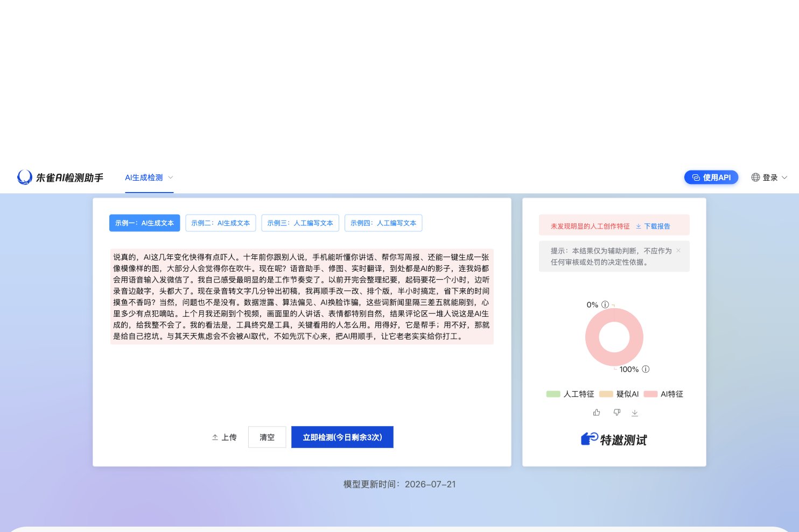The height and width of the screenshot is (532, 799).
Task: Open the 特邀测试 banner
Action: coord(614,439)
